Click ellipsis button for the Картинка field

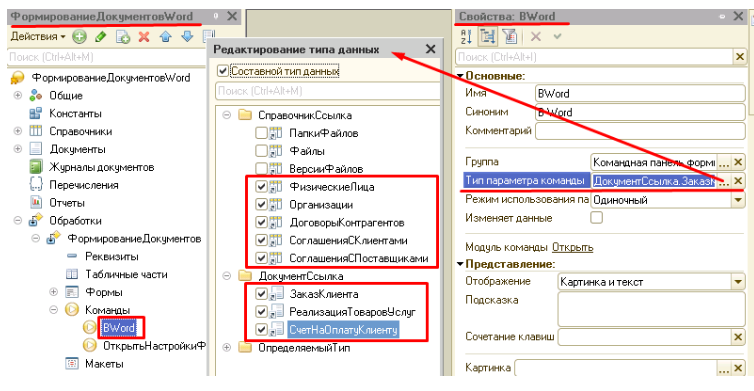724,368
